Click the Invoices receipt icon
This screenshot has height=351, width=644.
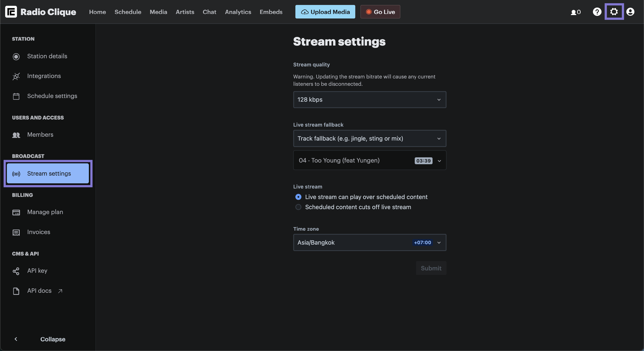(x=16, y=233)
